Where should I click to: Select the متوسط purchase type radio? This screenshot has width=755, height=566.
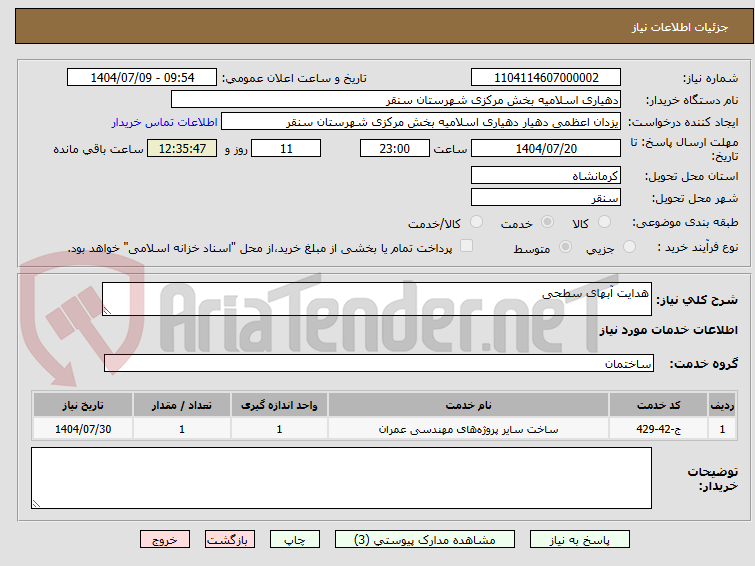565,247
